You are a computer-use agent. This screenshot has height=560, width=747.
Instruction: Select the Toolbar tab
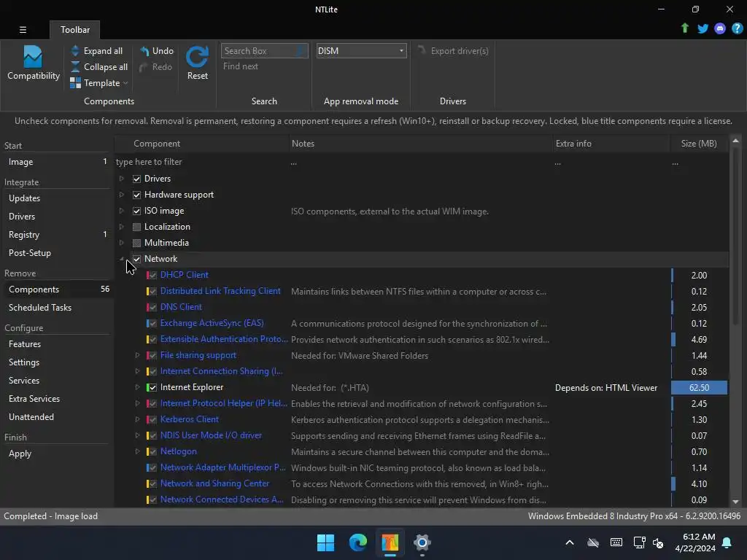(x=75, y=29)
